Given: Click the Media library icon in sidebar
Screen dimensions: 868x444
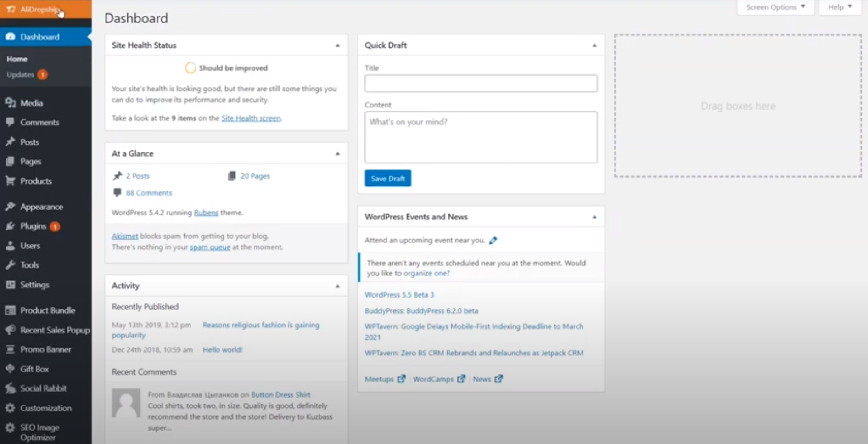Looking at the screenshot, I should pos(10,103).
